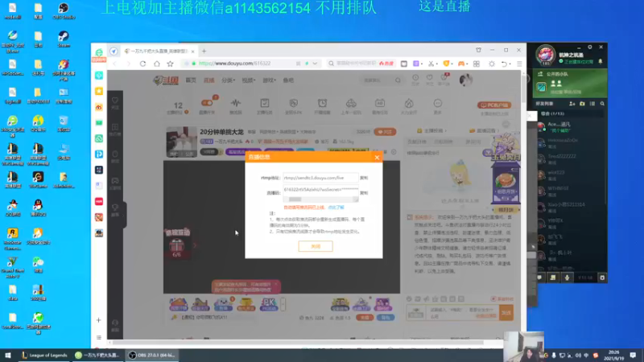Open the Steam desktop shortcut
The height and width of the screenshot is (362, 644).
64,39
